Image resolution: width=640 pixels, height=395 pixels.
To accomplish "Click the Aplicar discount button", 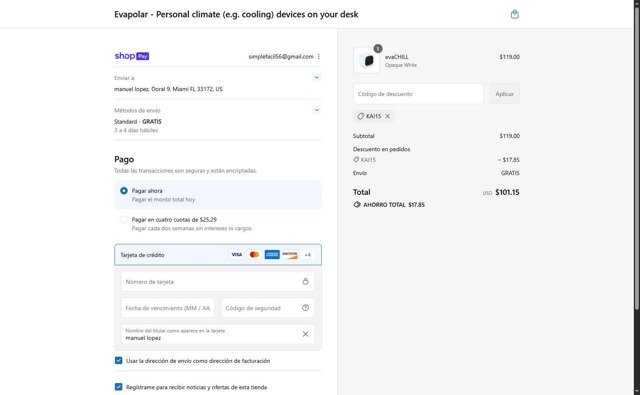I will click(504, 94).
